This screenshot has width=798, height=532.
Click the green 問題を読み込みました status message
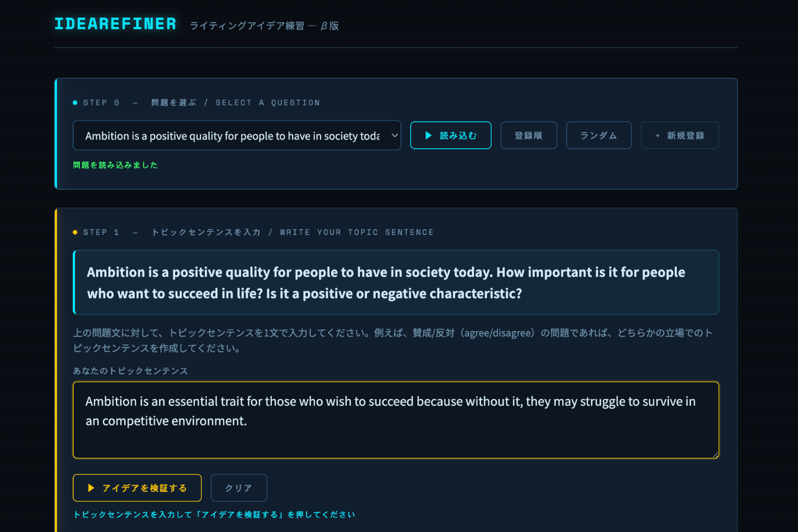pyautogui.click(x=115, y=165)
